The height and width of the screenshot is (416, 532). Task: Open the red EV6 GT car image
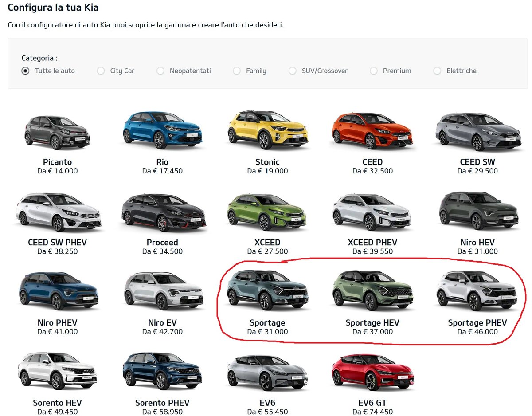372,373
